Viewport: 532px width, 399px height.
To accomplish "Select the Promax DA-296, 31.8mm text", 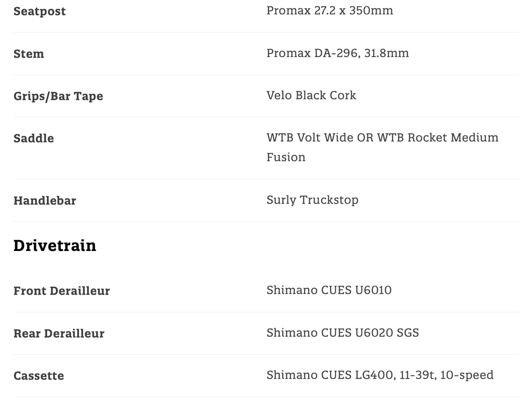I will [x=337, y=53].
